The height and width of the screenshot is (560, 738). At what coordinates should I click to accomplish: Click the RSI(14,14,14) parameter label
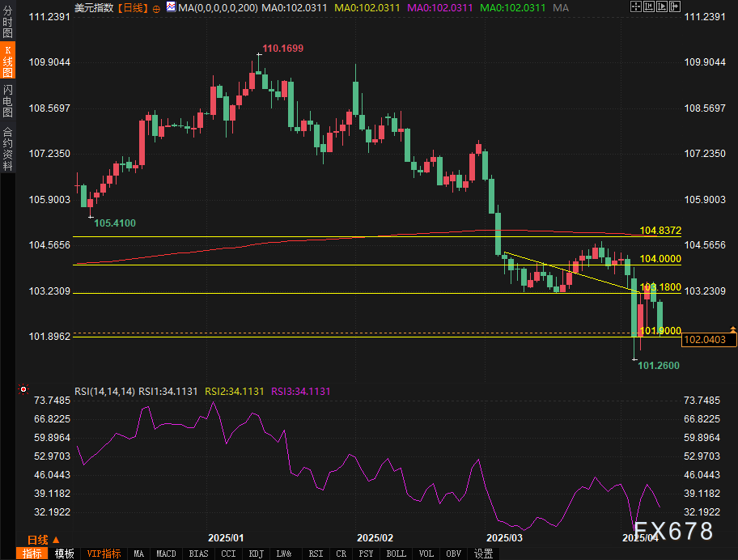tap(104, 391)
